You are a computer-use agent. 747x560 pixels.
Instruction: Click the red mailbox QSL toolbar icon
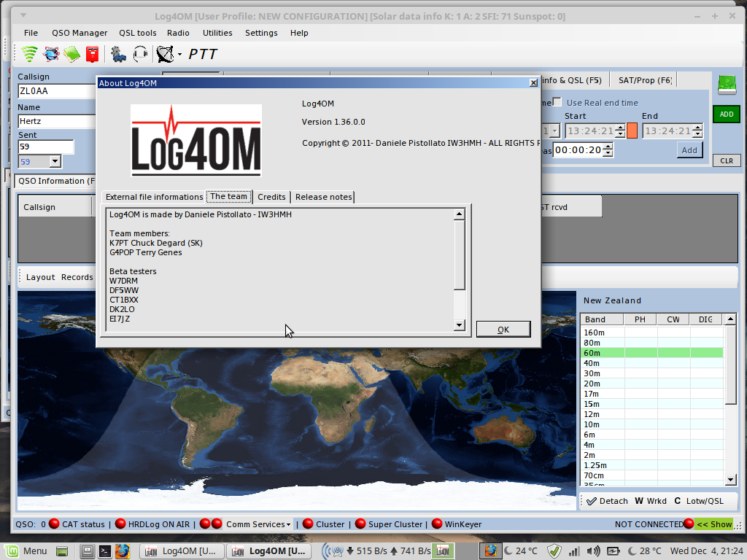92,53
